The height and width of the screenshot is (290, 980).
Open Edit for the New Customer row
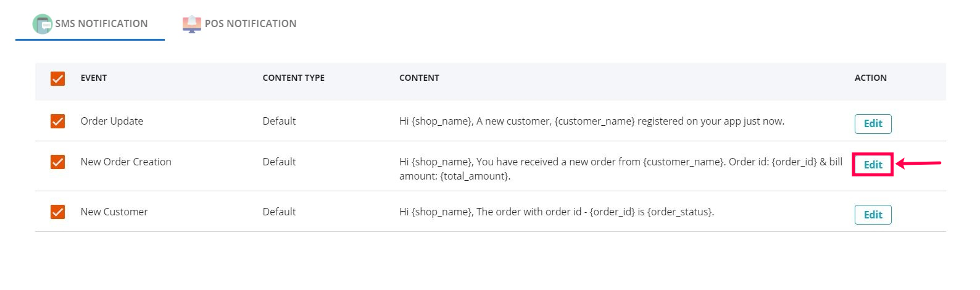coord(873,215)
